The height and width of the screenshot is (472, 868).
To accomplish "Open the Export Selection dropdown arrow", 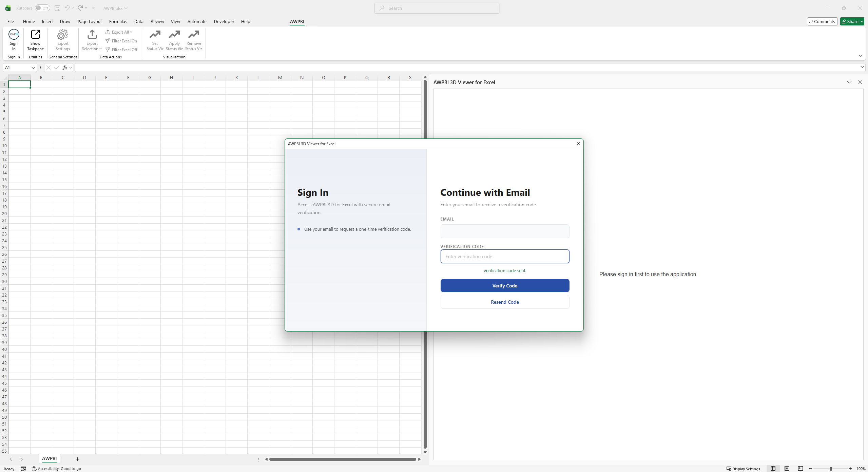I will [100, 49].
